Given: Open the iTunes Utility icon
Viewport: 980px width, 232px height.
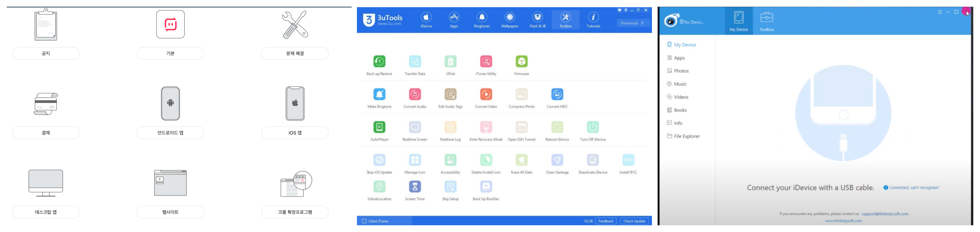Looking at the screenshot, I should click(486, 62).
